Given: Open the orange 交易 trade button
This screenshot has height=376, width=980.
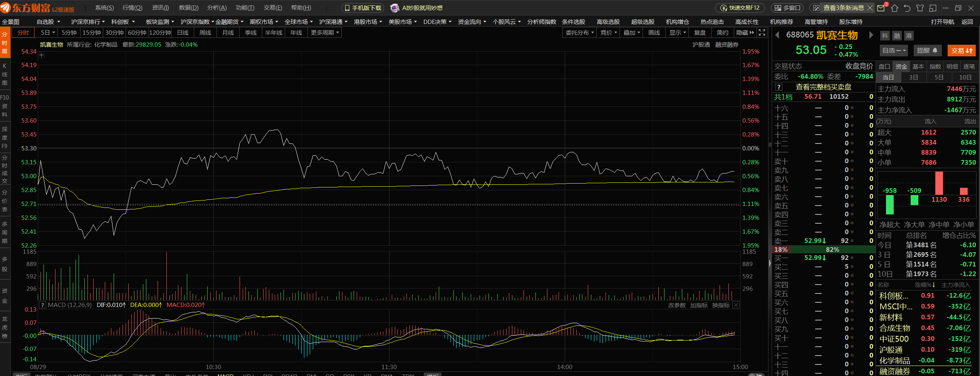Looking at the screenshot, I should (962, 51).
